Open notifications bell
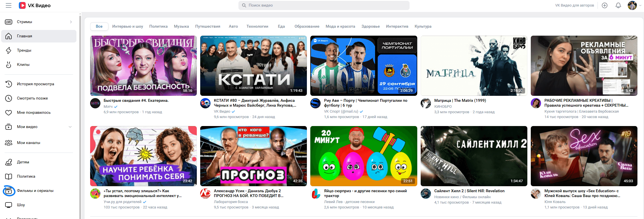The image size is (644, 219). point(618,5)
